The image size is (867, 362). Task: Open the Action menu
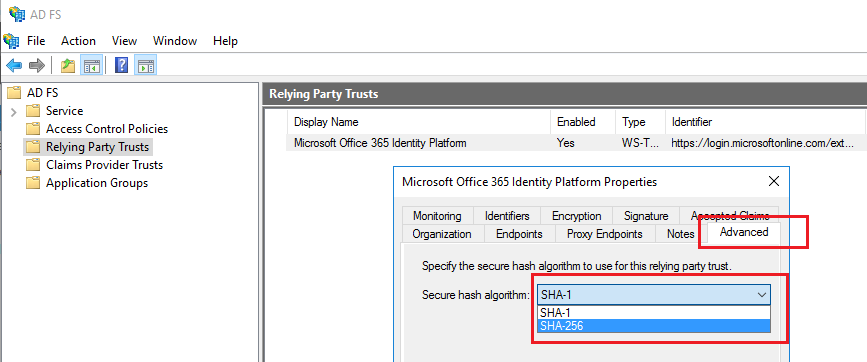[79, 41]
